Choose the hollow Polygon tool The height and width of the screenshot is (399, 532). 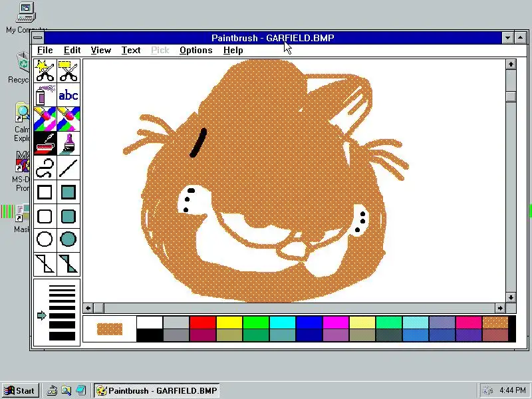pyautogui.click(x=45, y=264)
